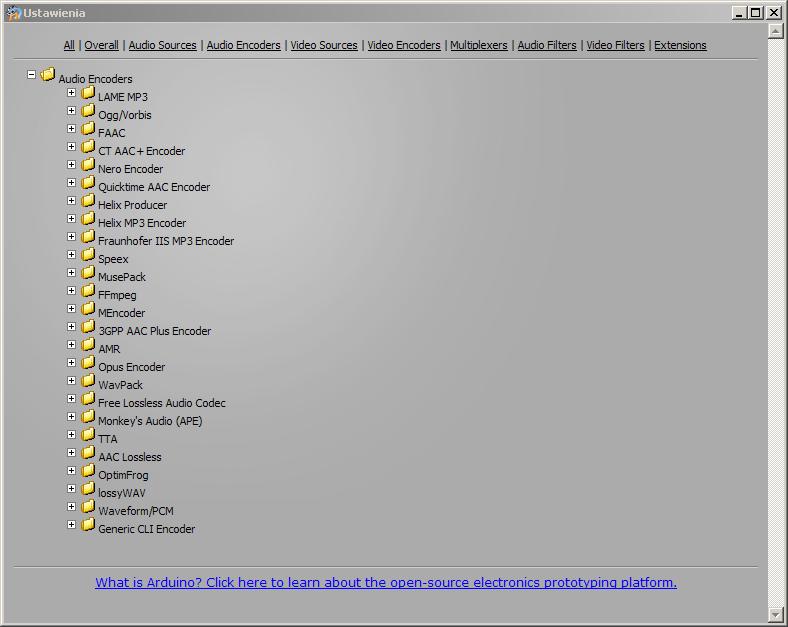The width and height of the screenshot is (788, 627).
Task: Expand the Fraunhofer IIS MP3 Encoder node
Action: (71, 237)
